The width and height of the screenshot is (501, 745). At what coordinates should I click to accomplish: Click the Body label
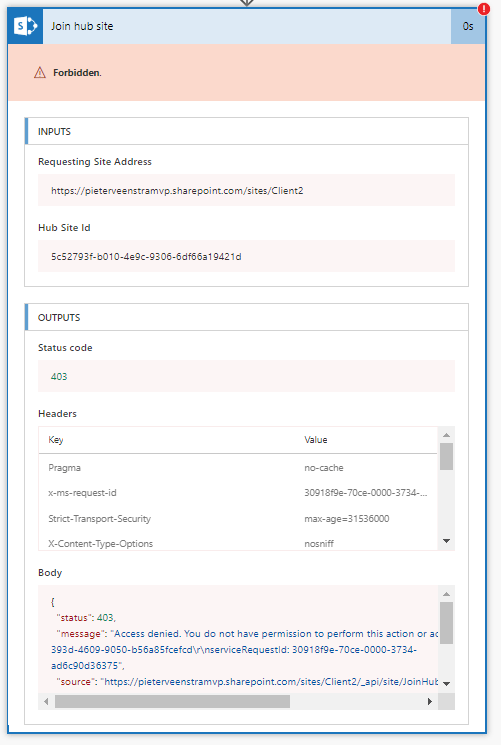(50, 573)
